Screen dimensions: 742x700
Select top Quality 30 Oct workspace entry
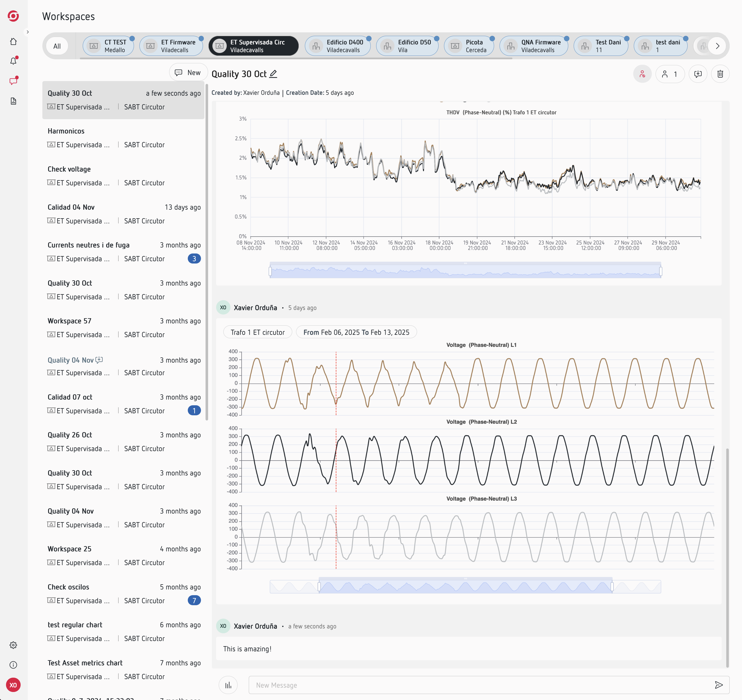(x=123, y=100)
